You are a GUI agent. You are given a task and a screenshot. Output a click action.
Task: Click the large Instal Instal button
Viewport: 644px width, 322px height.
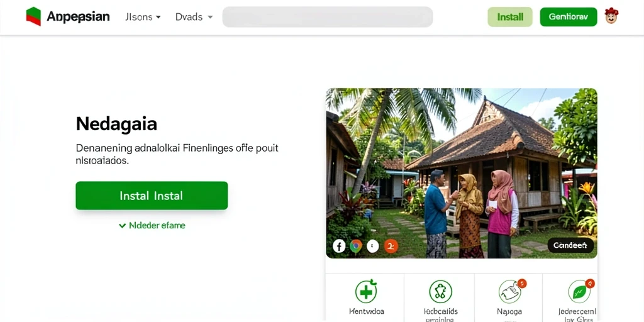pyautogui.click(x=152, y=196)
